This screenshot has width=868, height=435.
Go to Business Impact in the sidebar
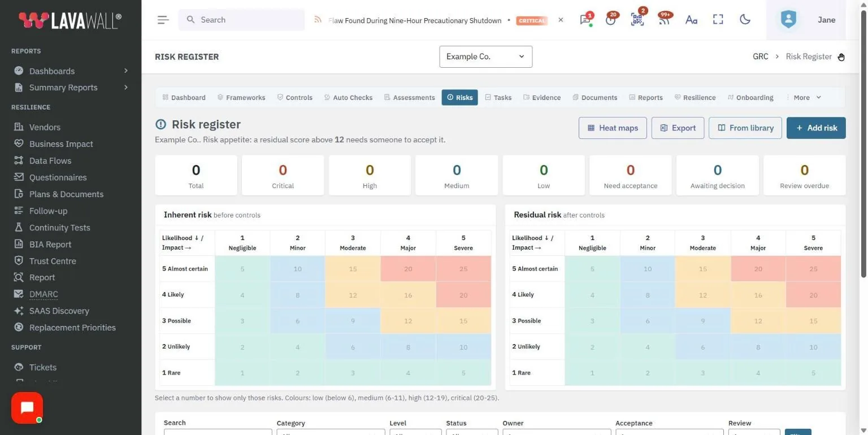61,144
